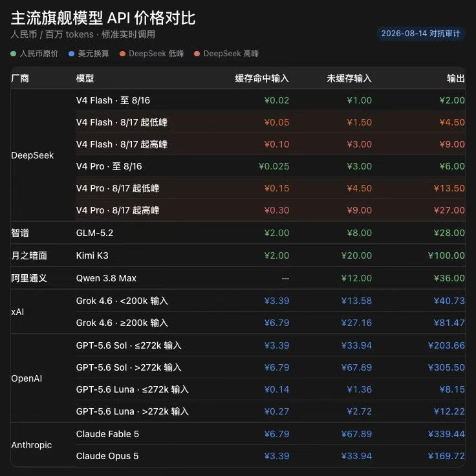The width and height of the screenshot is (476, 476).
Task: Click the Anthropic vendor cell
Action: (x=32, y=445)
